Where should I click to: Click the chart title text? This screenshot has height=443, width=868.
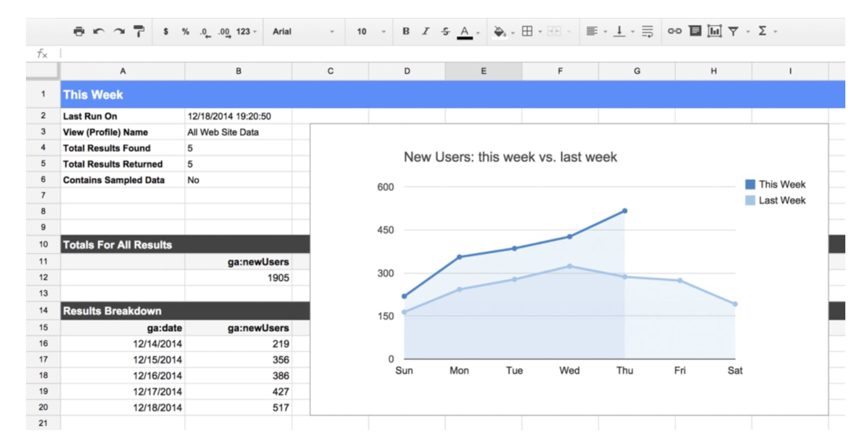(x=510, y=157)
